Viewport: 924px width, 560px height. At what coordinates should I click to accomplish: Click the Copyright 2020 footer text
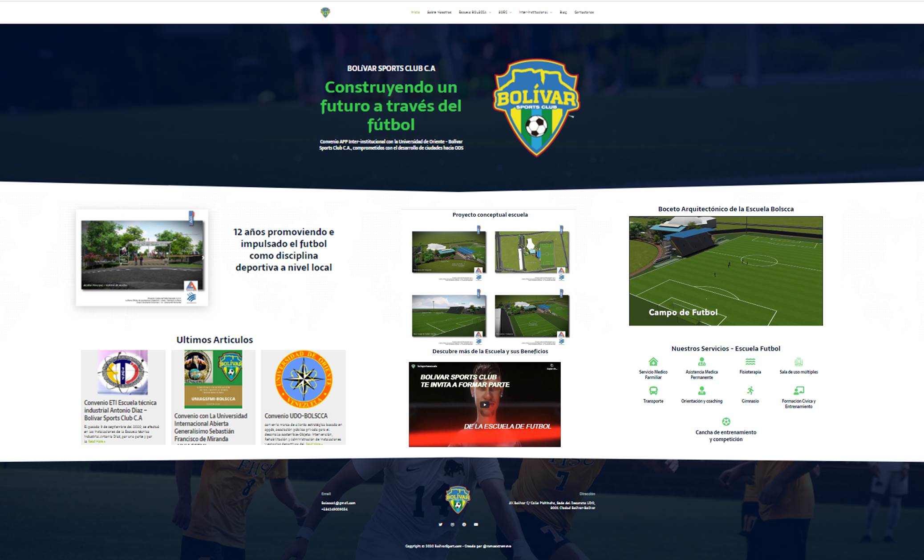point(458,546)
